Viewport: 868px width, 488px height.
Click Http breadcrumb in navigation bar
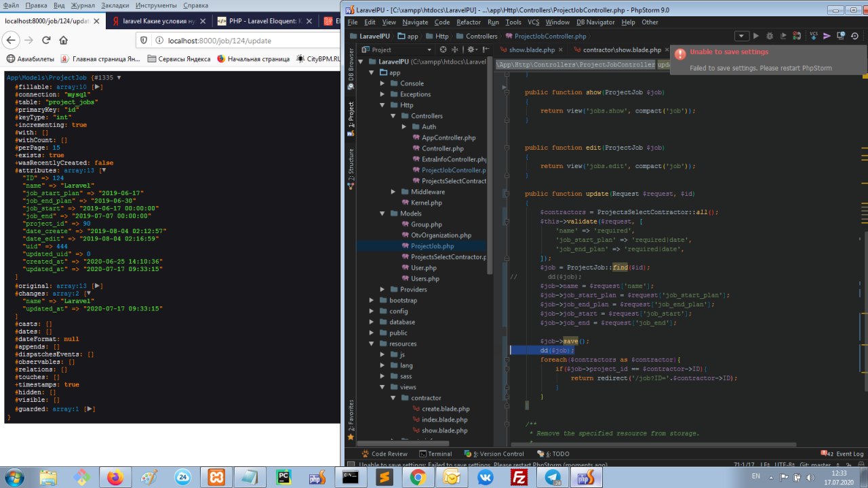(x=436, y=36)
